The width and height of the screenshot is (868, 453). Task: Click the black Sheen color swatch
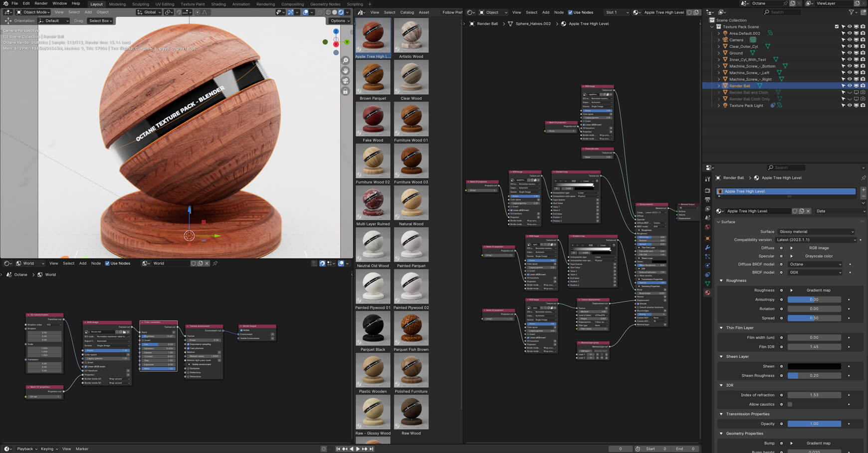point(814,366)
